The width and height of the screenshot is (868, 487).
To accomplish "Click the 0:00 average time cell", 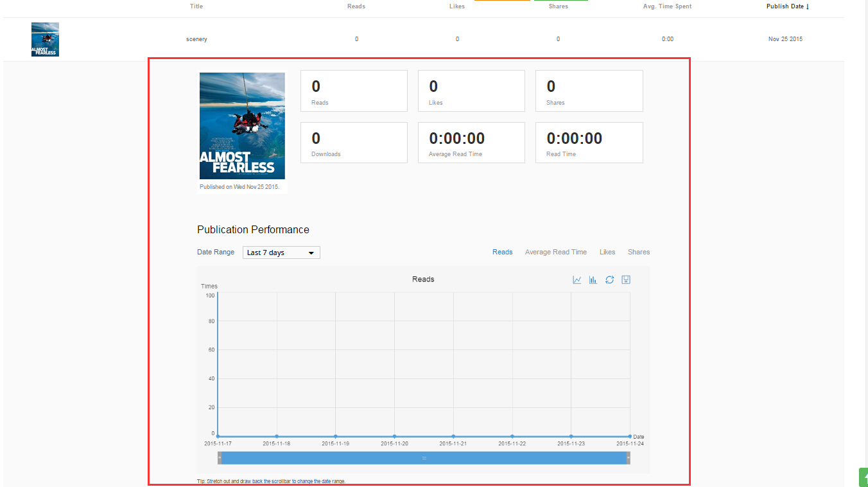I will (668, 39).
